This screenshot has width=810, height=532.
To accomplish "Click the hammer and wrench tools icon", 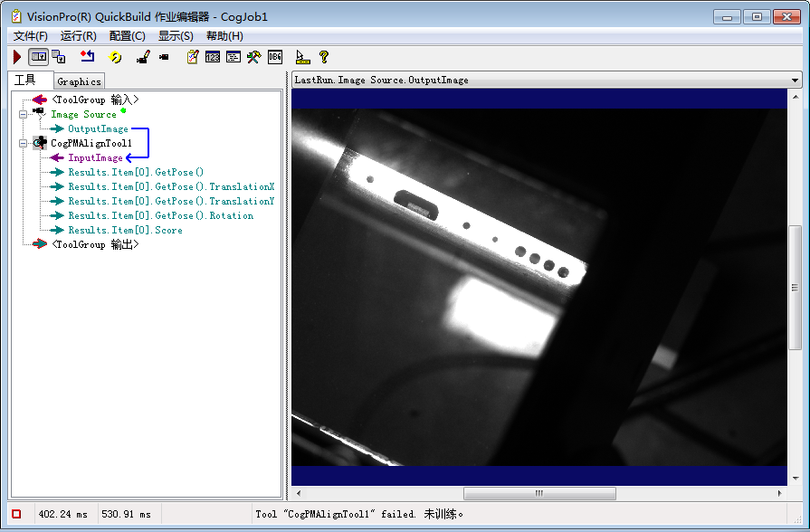I will [254, 57].
